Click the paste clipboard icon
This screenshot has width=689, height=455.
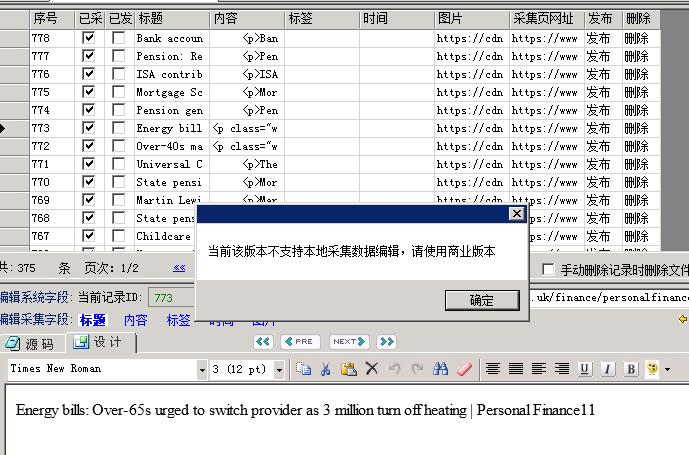[349, 369]
